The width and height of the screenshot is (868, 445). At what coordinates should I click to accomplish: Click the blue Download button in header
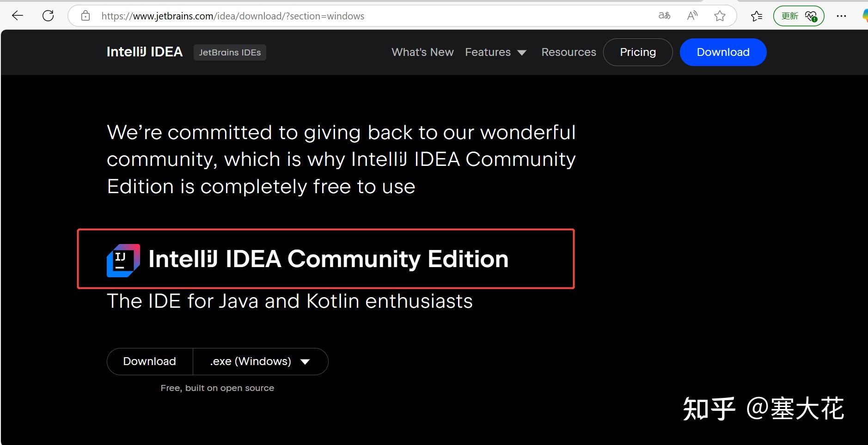pos(723,52)
